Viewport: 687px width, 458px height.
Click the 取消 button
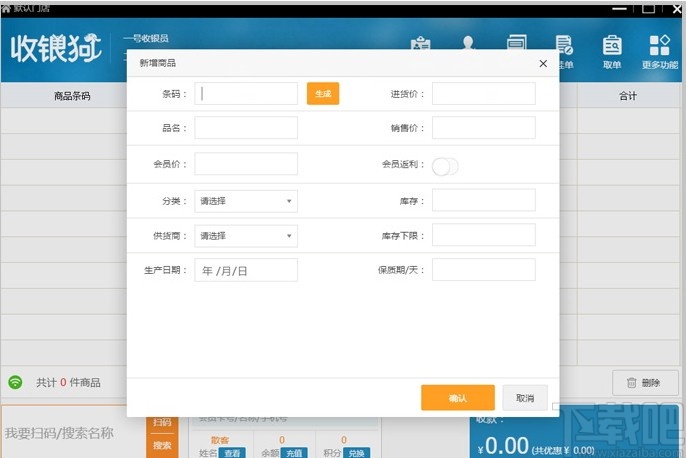(x=525, y=398)
